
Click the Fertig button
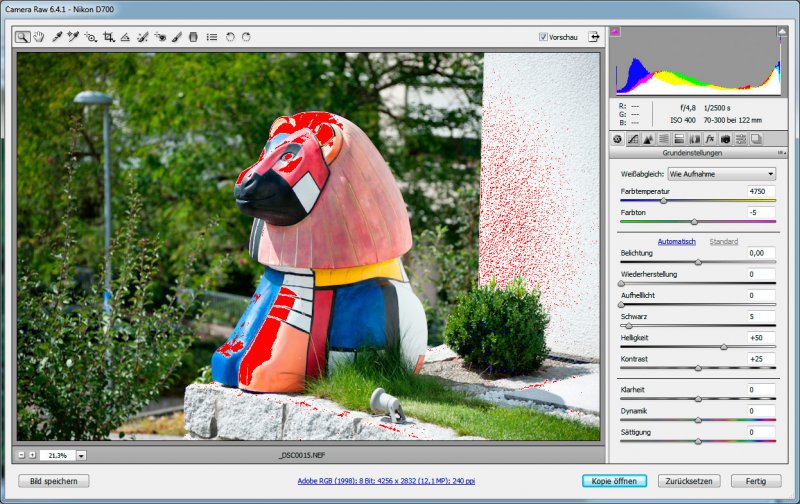(x=756, y=481)
